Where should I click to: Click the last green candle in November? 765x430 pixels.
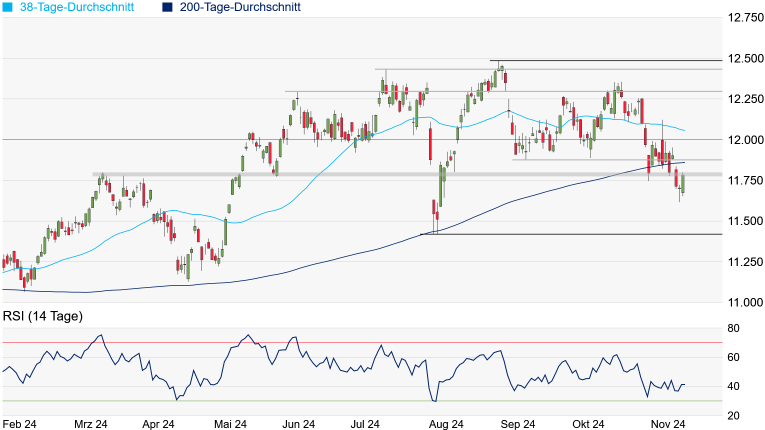tap(684, 183)
